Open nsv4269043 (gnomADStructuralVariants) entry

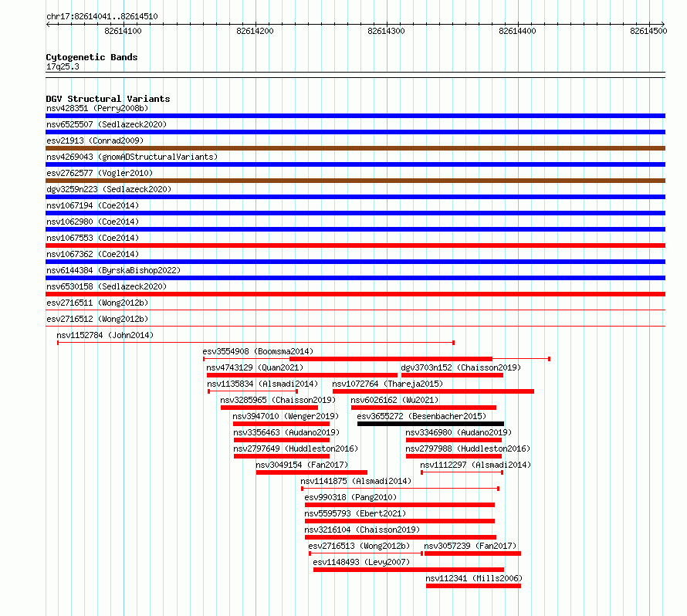[x=132, y=157]
